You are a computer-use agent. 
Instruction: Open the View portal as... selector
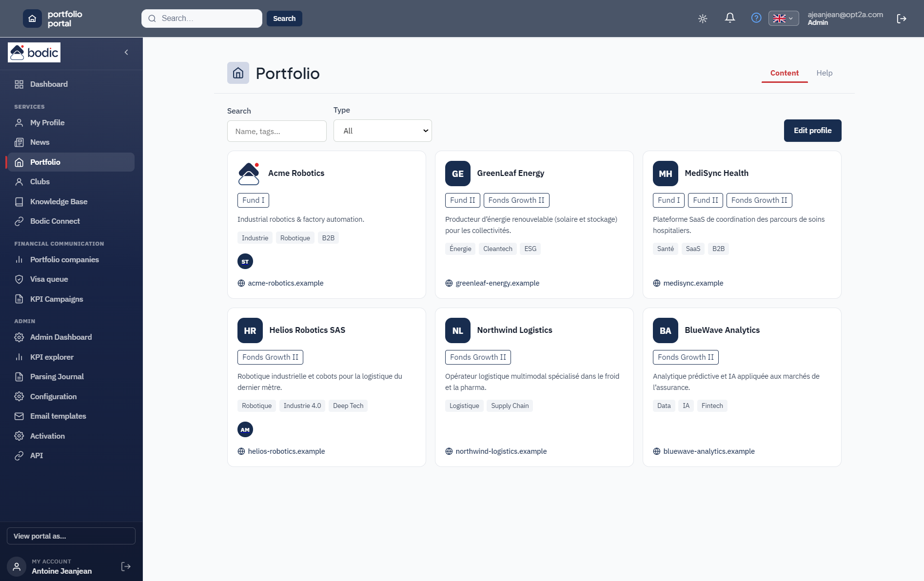click(x=71, y=536)
